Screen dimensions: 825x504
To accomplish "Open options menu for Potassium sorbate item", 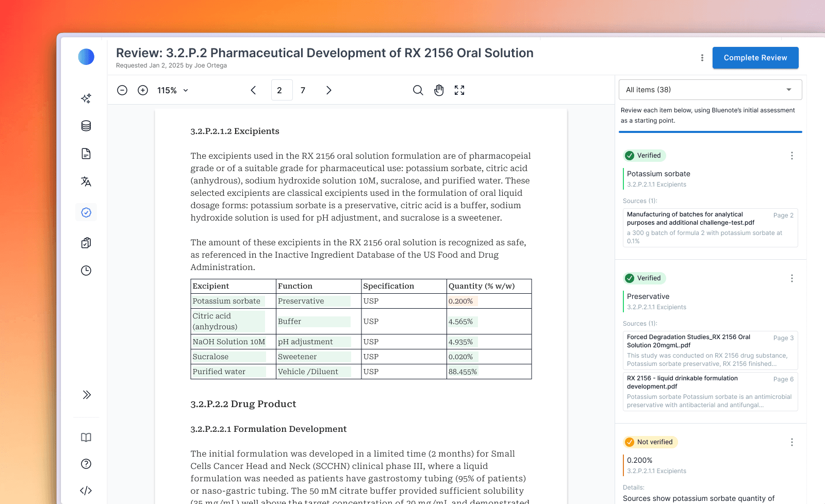I will 791,156.
